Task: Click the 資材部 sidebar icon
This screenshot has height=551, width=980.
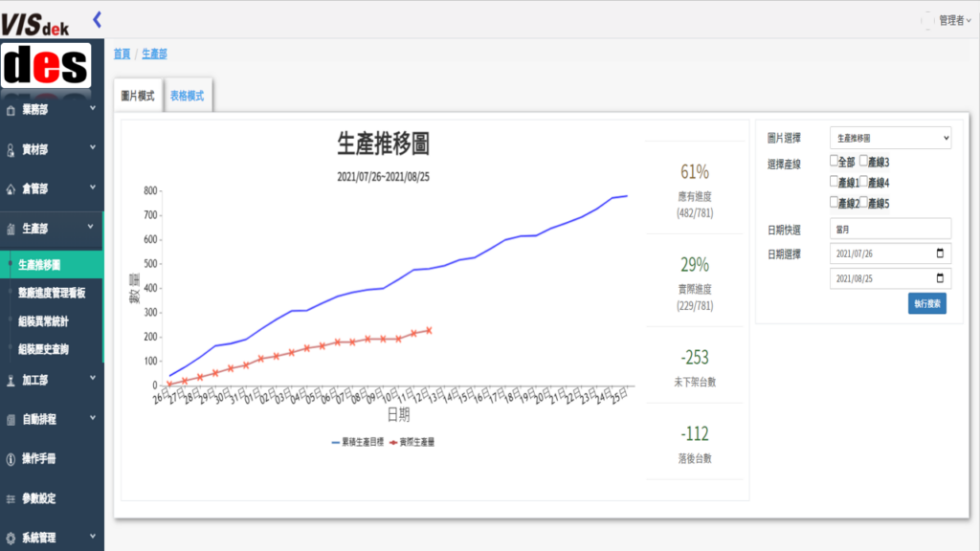Action: coord(11,149)
